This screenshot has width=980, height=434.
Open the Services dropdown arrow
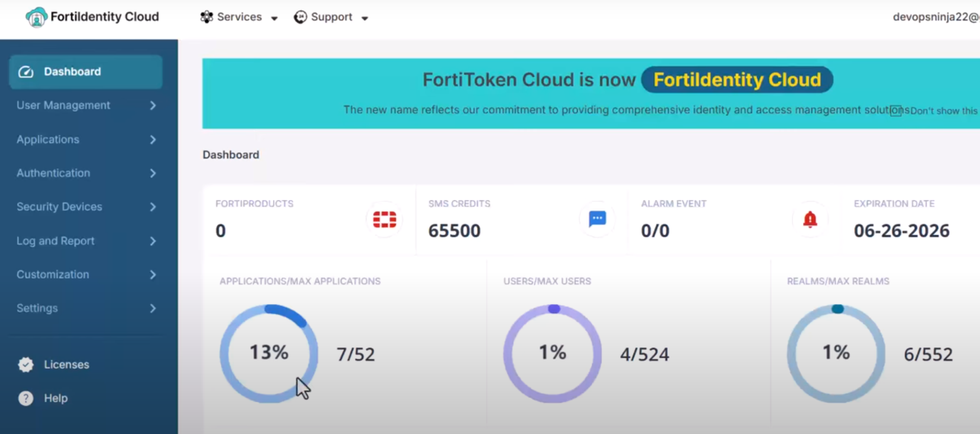[x=274, y=18]
